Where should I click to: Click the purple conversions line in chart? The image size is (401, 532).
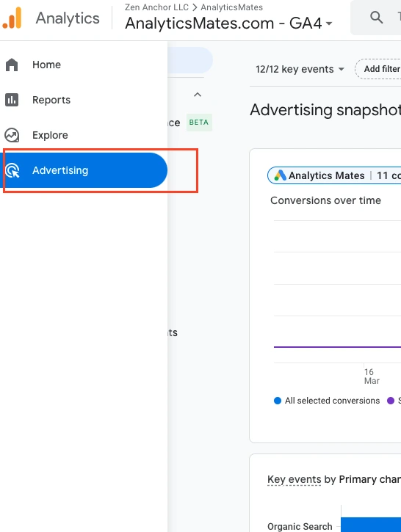[x=337, y=347]
